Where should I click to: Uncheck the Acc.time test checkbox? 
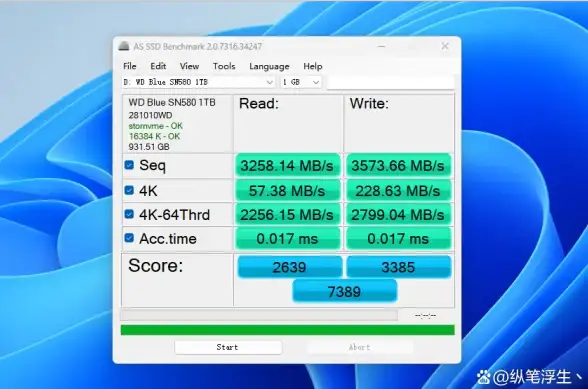(x=129, y=238)
